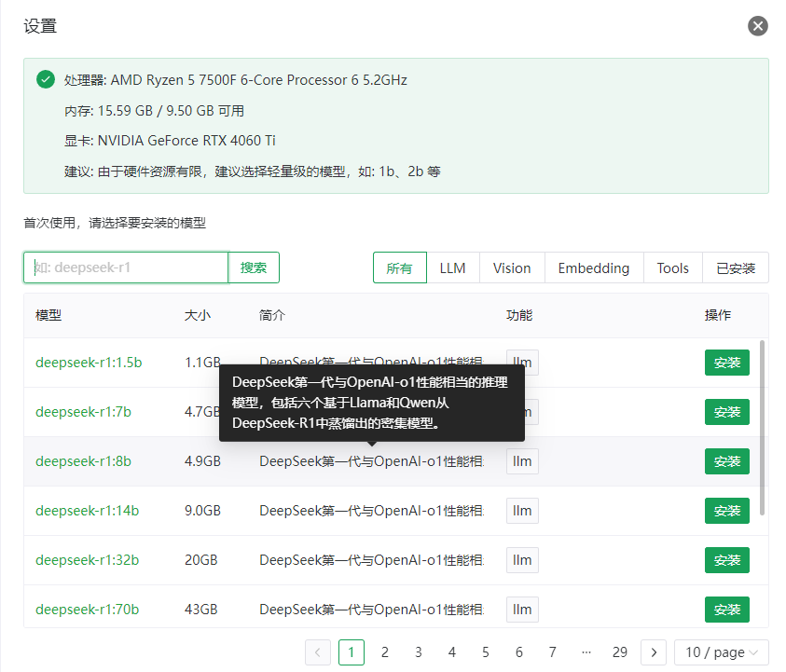This screenshot has width=786, height=672.
Task: Go to the next page arrow
Action: (654, 652)
